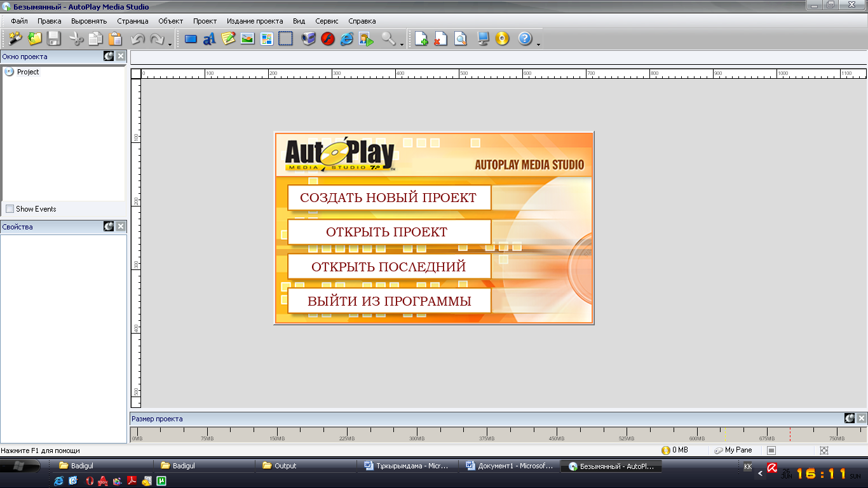Insert a Paragraph object with notepad icon

(x=229, y=39)
